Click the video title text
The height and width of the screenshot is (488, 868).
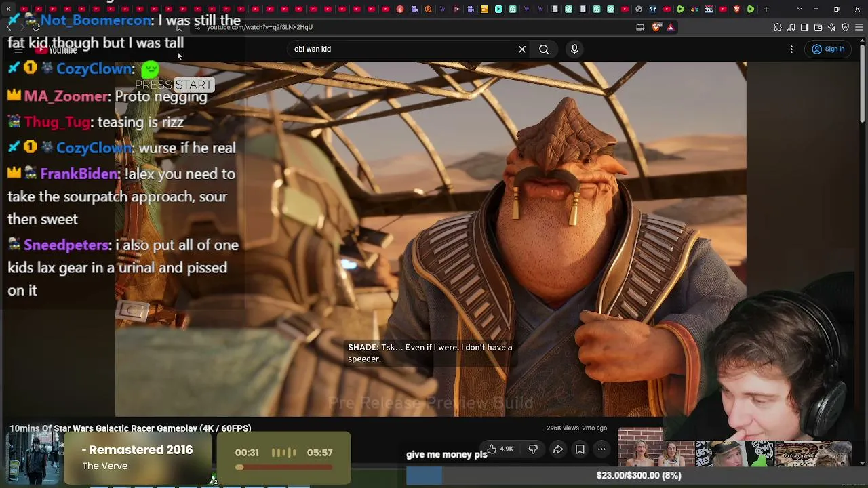(130, 428)
